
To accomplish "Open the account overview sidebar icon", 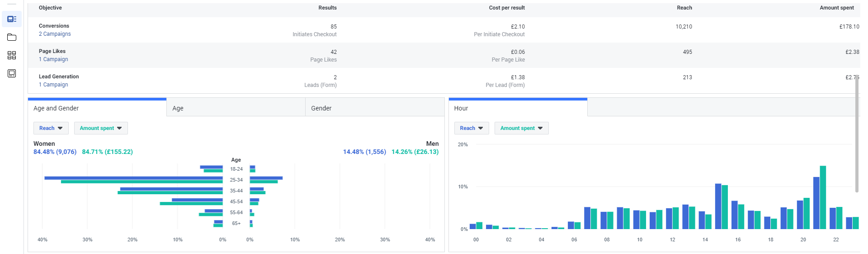I will point(12,19).
